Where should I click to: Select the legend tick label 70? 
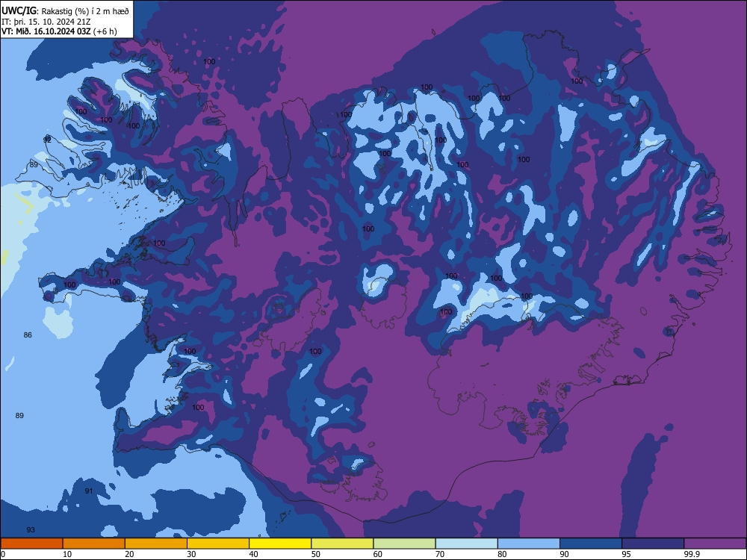(440, 554)
